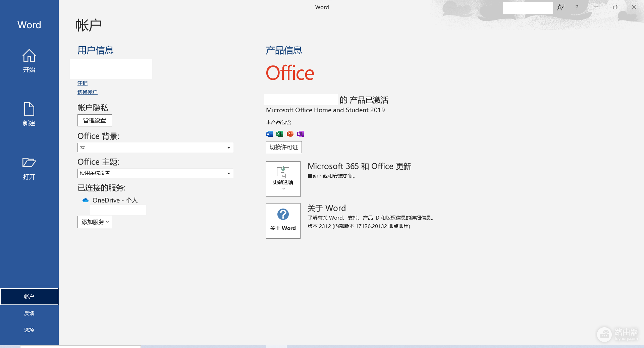Open the 更新选项 update options dropdown
This screenshot has height=348, width=644.
[283, 179]
